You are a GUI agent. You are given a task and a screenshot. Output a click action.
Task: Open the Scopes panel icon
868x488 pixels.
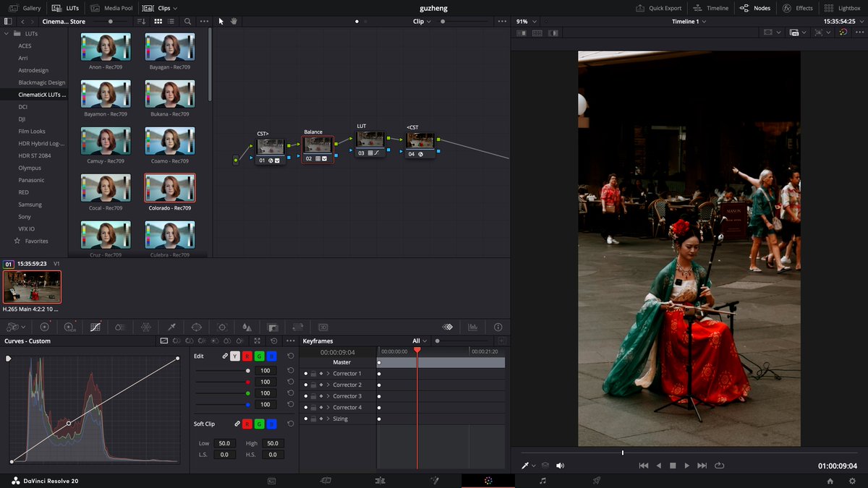pyautogui.click(x=472, y=327)
